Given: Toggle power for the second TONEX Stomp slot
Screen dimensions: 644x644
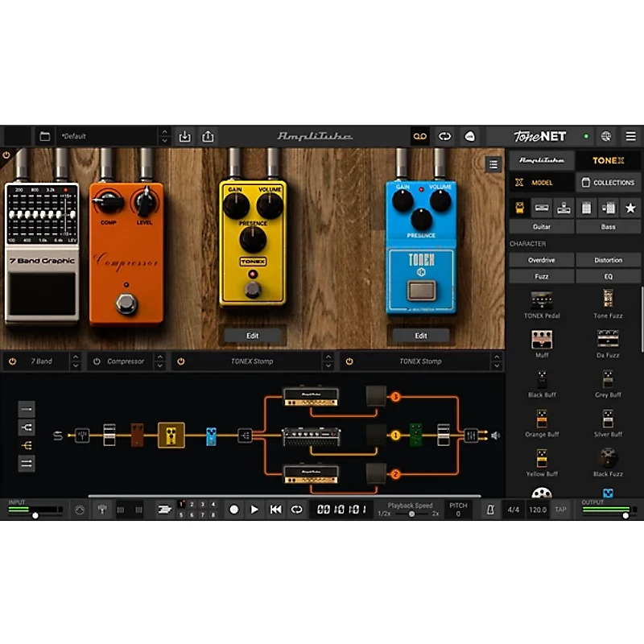Looking at the screenshot, I should tap(349, 361).
